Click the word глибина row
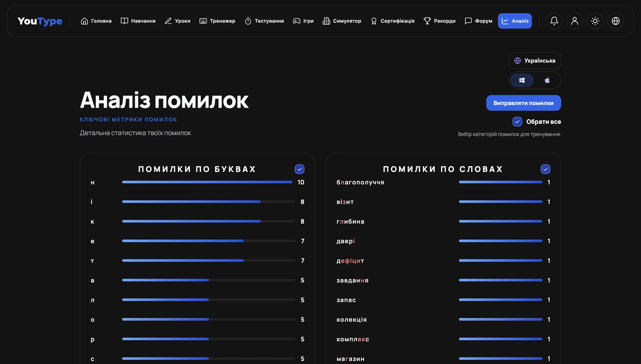The width and height of the screenshot is (641, 364). coord(443,222)
